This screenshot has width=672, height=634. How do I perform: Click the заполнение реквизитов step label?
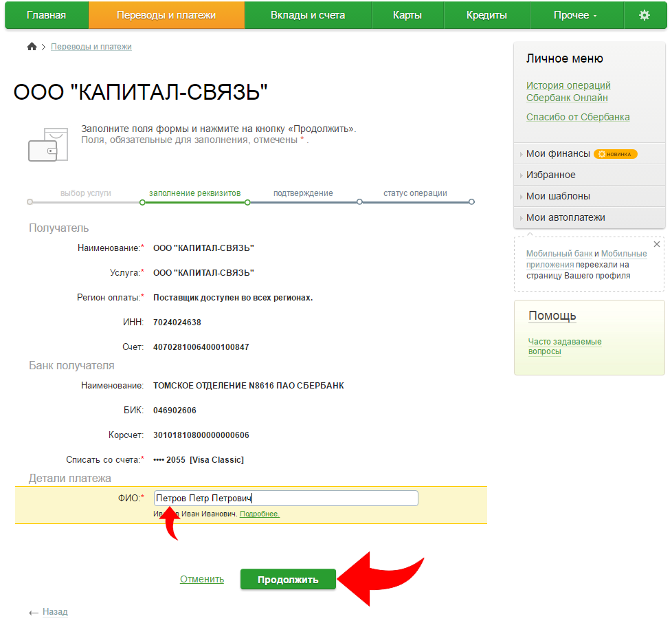click(194, 193)
